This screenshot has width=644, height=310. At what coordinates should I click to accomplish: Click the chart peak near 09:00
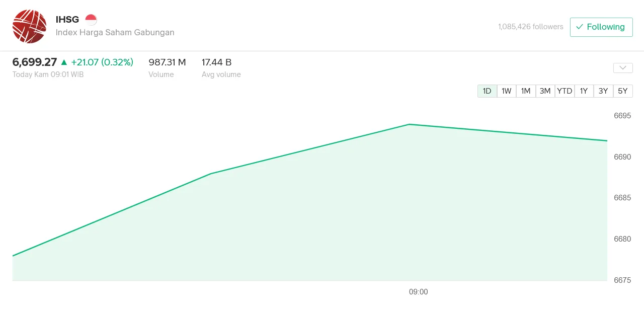410,124
